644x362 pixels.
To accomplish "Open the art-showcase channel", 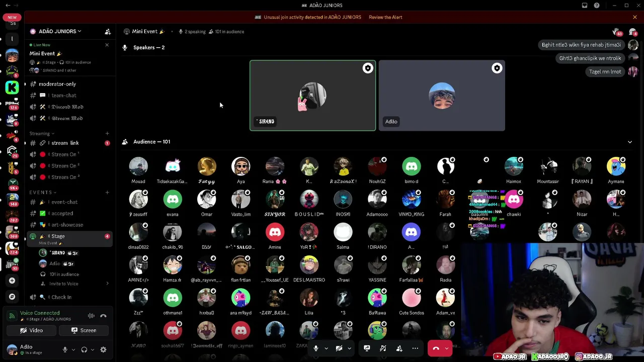I will pos(68,225).
